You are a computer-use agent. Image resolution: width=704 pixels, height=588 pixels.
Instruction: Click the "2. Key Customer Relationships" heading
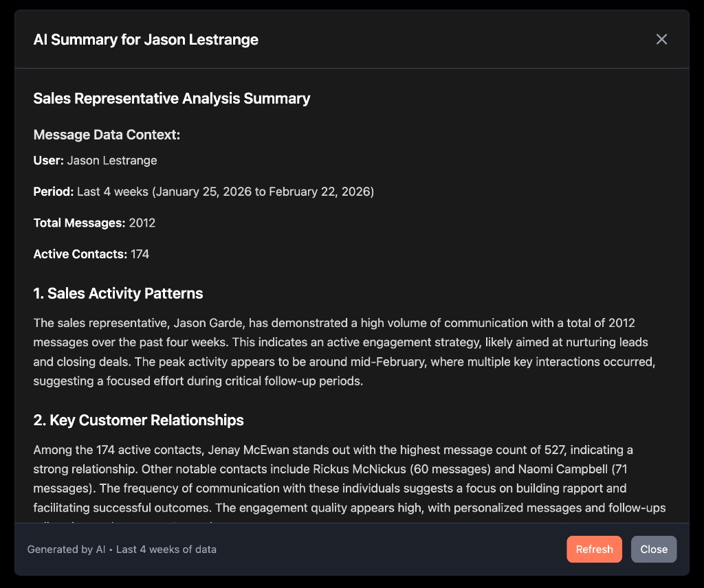138,420
